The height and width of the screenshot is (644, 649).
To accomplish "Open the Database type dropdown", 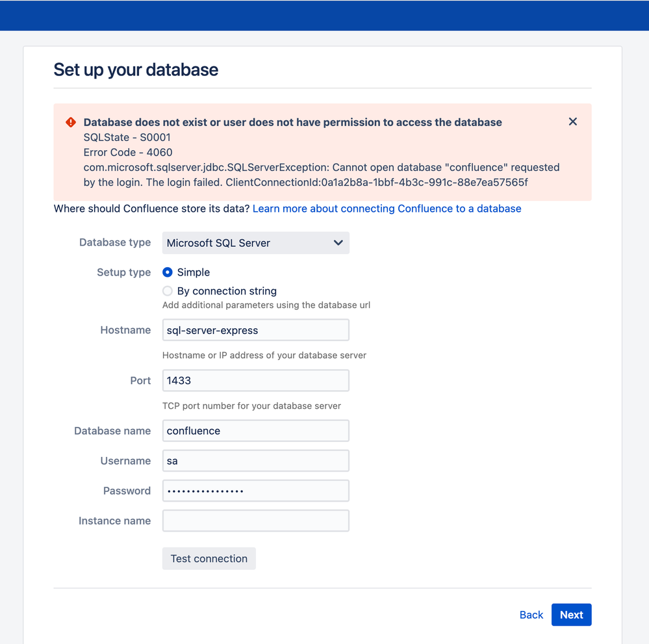I will (255, 242).
